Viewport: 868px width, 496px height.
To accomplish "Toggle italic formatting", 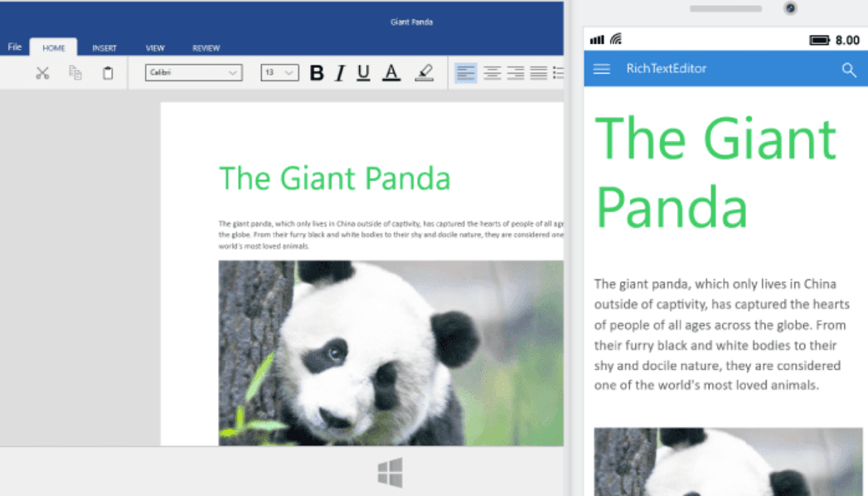I will pos(340,72).
